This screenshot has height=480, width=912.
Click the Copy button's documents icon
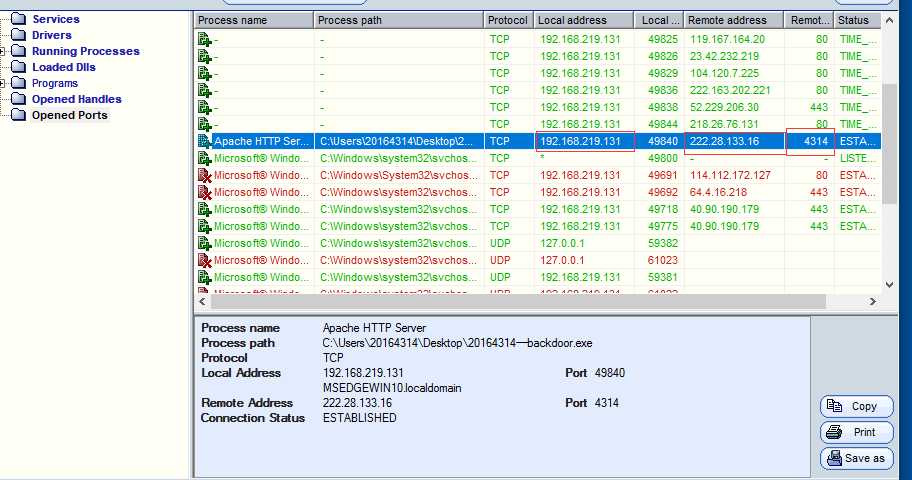[834, 406]
